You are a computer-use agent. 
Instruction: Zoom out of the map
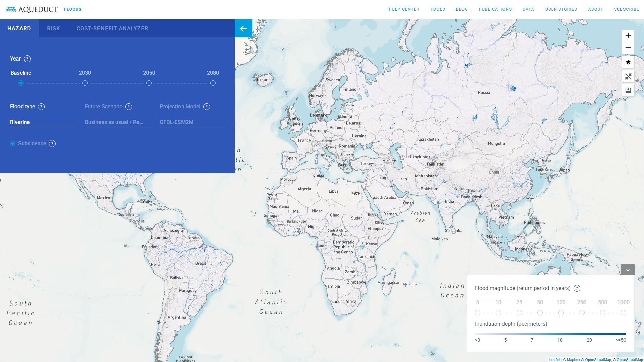pyautogui.click(x=628, y=48)
